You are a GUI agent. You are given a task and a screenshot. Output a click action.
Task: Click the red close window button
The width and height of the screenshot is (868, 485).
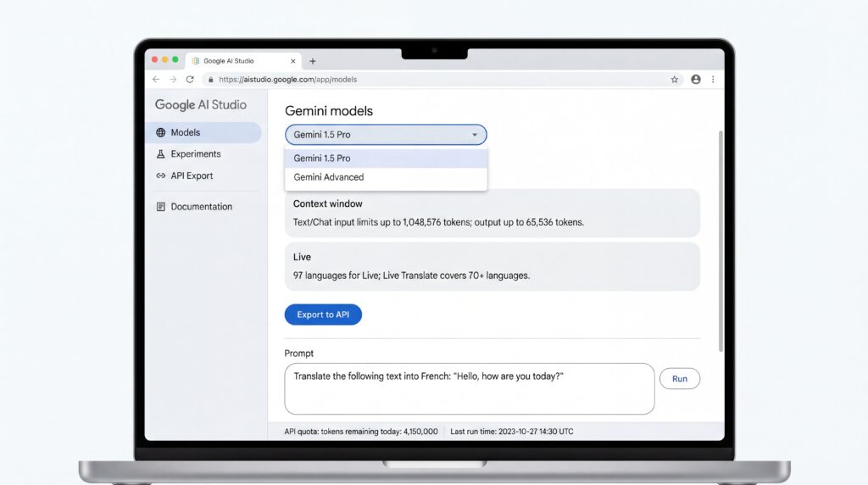154,60
